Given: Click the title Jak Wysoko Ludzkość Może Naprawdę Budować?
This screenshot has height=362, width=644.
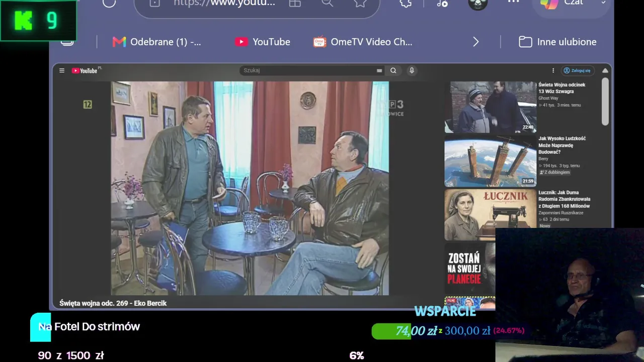Looking at the screenshot, I should (562, 145).
